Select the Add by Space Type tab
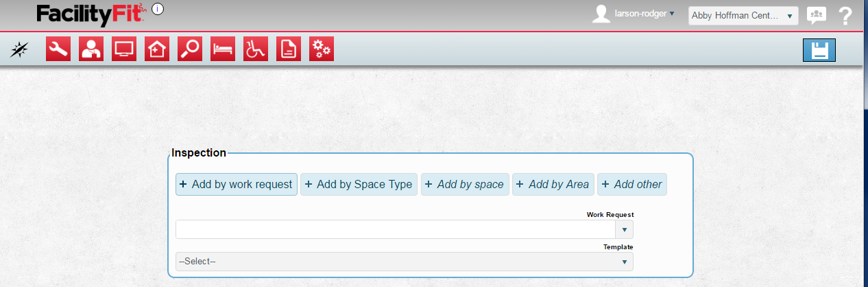868x287 pixels. click(359, 184)
